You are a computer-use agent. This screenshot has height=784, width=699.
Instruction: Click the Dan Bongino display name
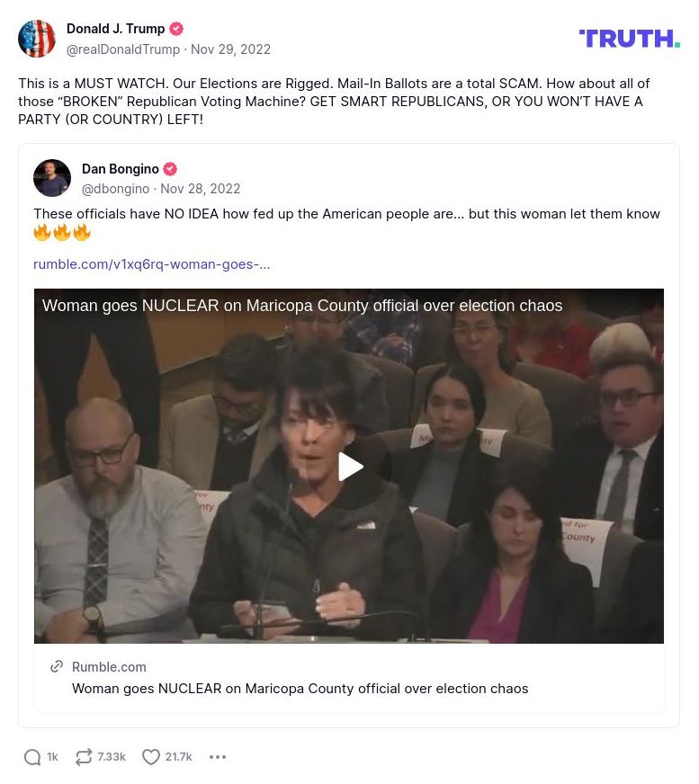pos(121,169)
